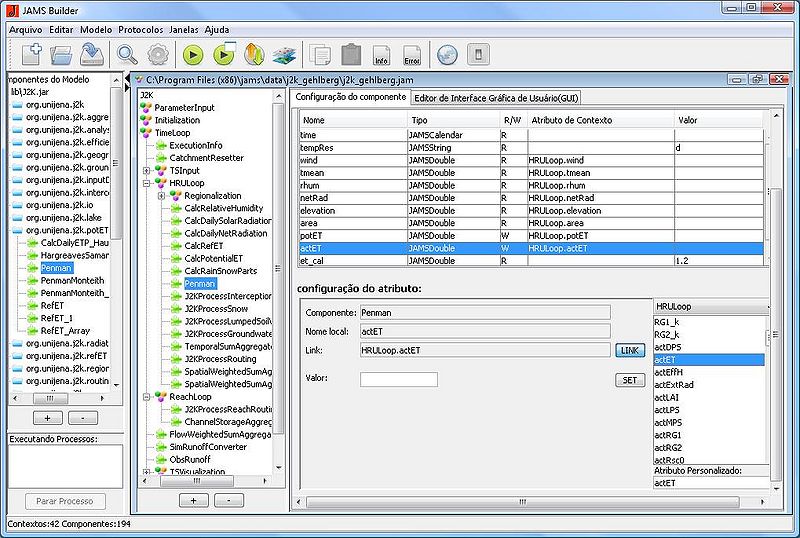
Task: Click the Open folder toolbar icon
Action: point(63,54)
